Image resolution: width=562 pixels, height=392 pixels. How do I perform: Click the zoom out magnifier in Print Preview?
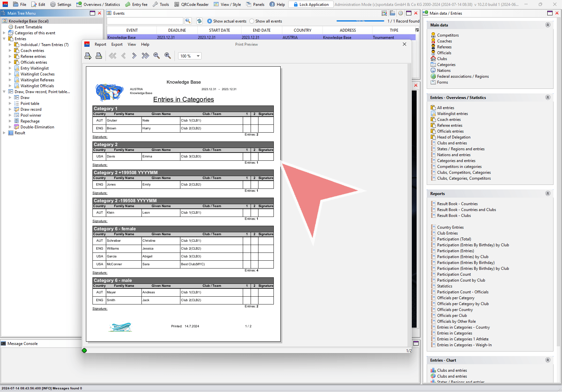pyautogui.click(x=157, y=56)
